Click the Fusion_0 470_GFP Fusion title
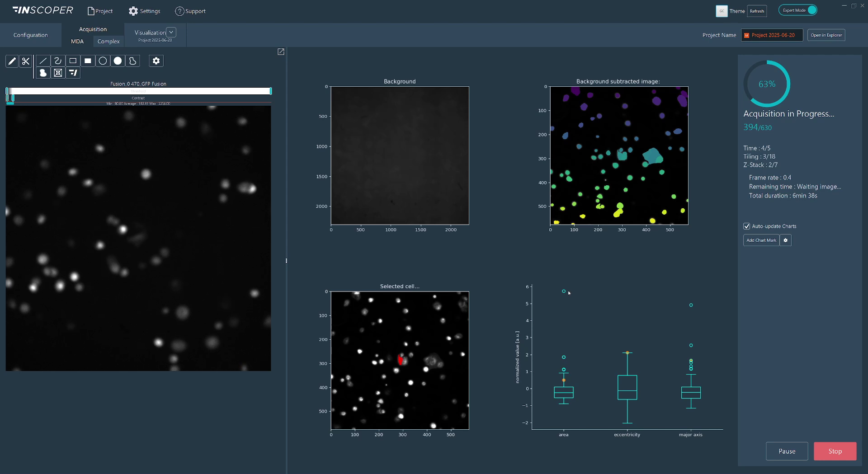Image resolution: width=868 pixels, height=474 pixels. point(138,84)
